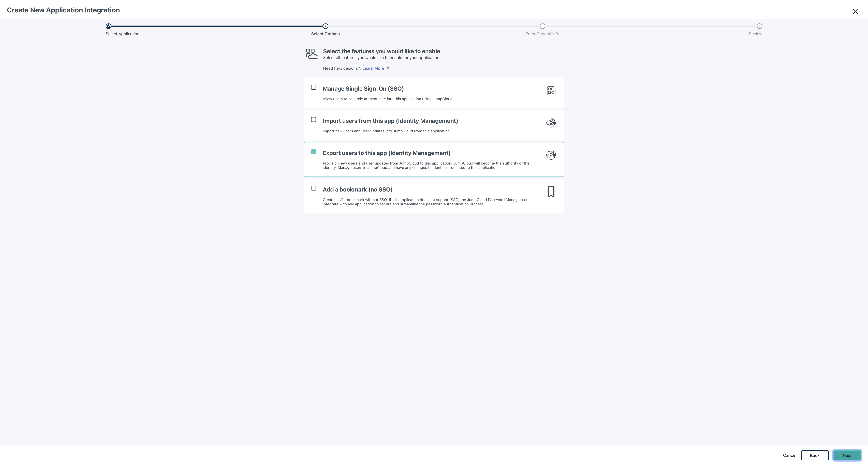This screenshot has width=868, height=465.
Task: Click the Enter General Info label
Action: click(x=542, y=34)
